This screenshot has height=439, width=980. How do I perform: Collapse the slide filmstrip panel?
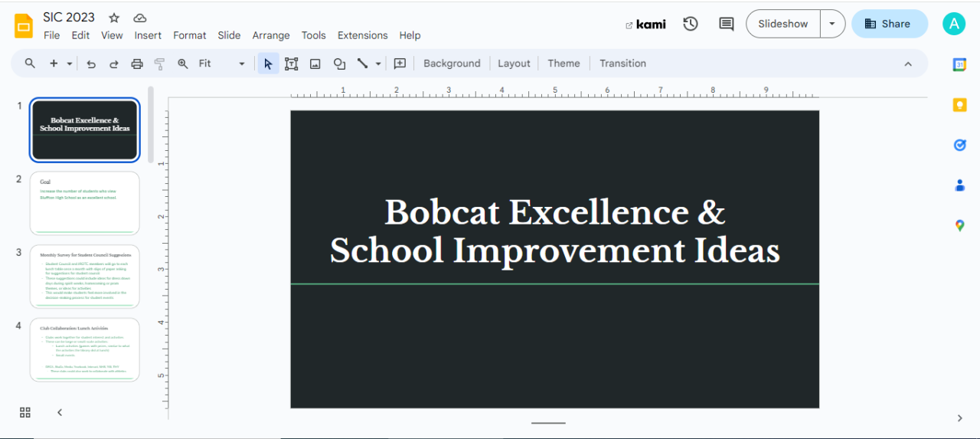click(x=60, y=412)
